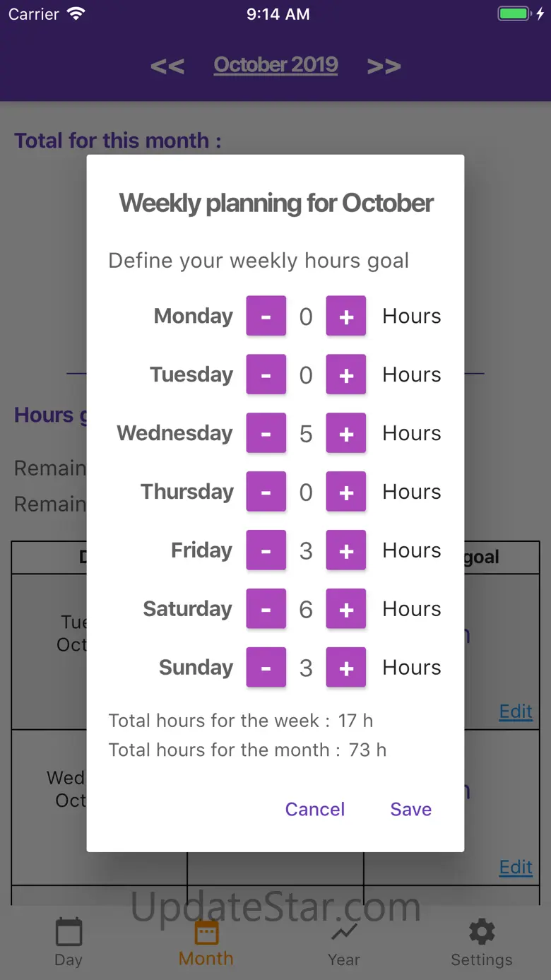Increase Sunday hours with plus

click(346, 668)
